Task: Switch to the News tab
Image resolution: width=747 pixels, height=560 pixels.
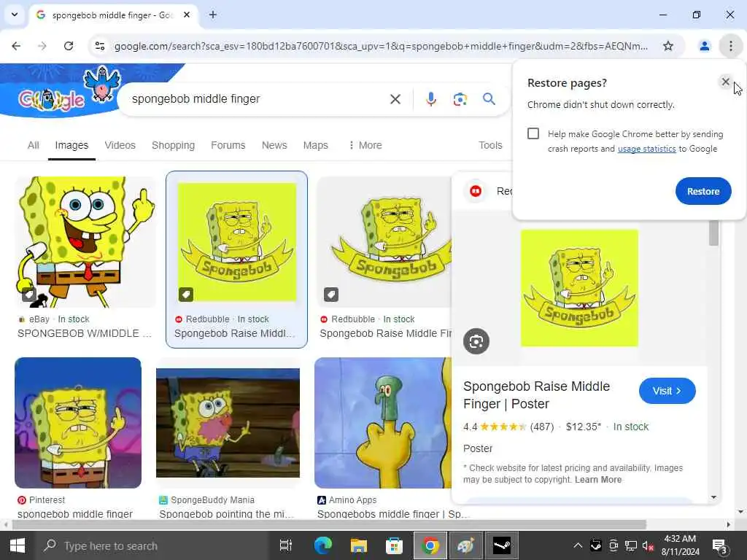Action: (274, 145)
